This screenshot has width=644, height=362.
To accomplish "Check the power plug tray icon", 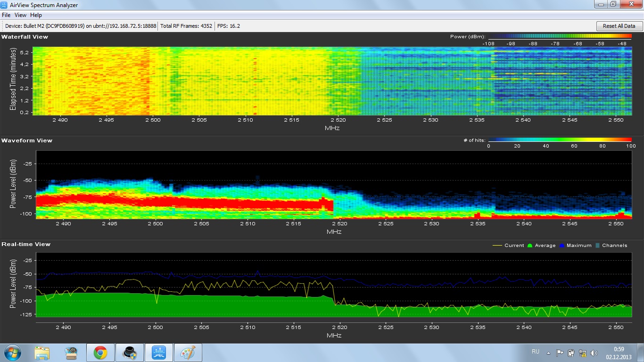I will [571, 353].
